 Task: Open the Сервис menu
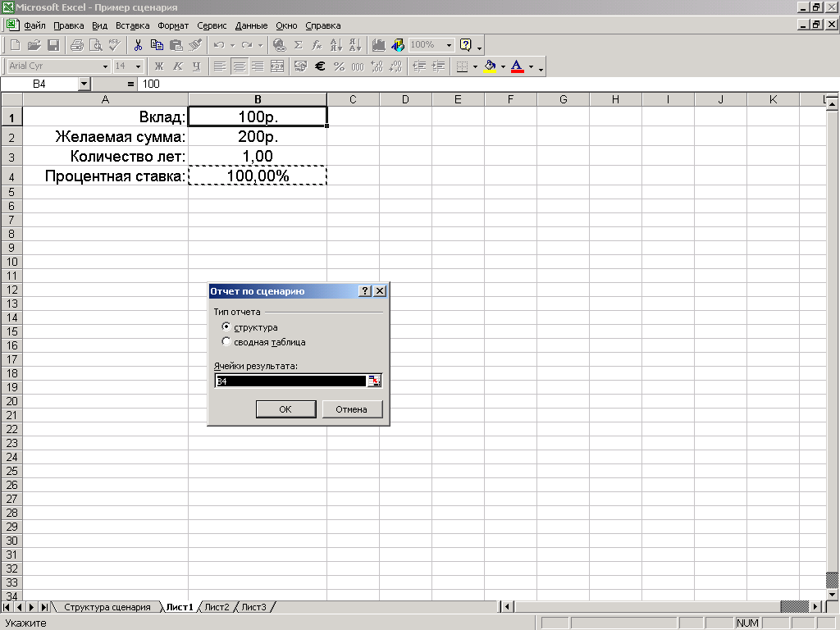coord(212,25)
